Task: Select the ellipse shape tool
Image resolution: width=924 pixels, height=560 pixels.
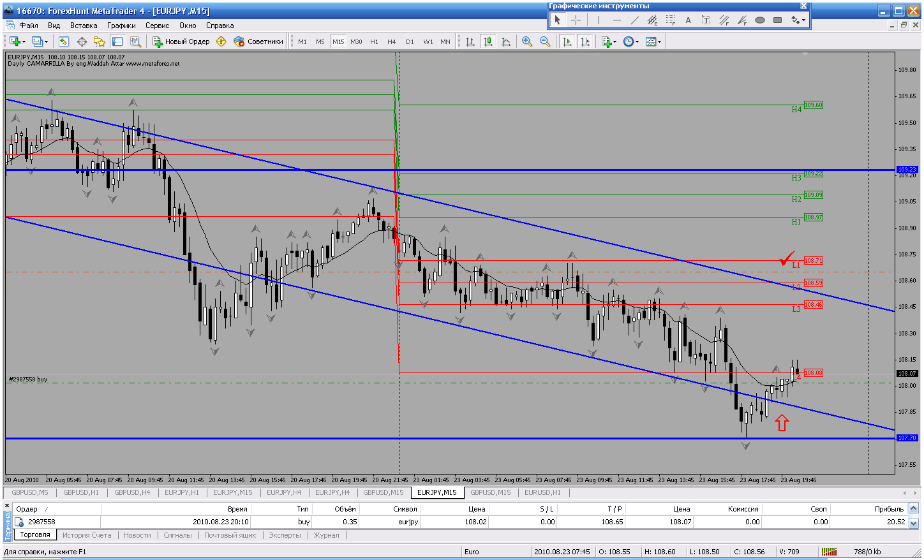Action: pos(759,20)
